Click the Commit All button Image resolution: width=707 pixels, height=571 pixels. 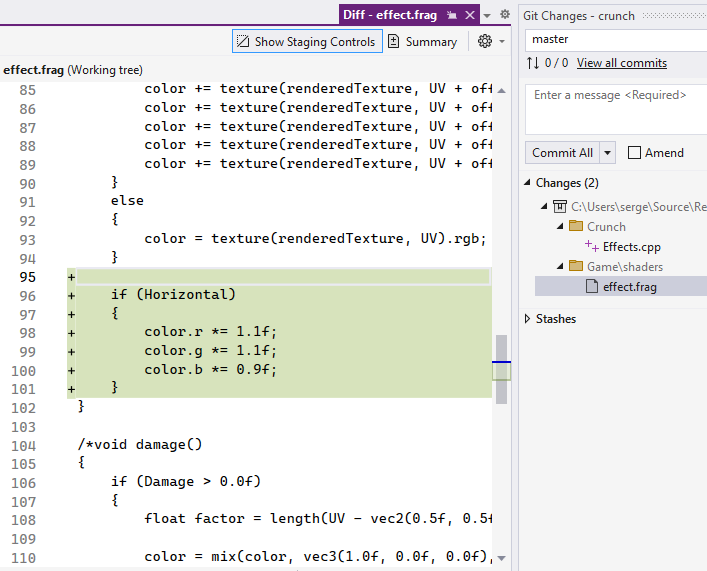click(x=562, y=153)
